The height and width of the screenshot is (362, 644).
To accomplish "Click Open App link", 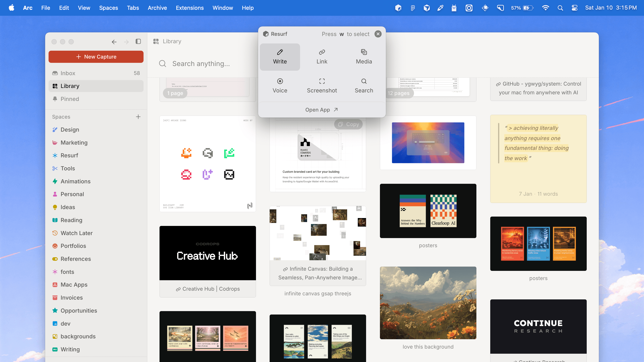I will 322,110.
